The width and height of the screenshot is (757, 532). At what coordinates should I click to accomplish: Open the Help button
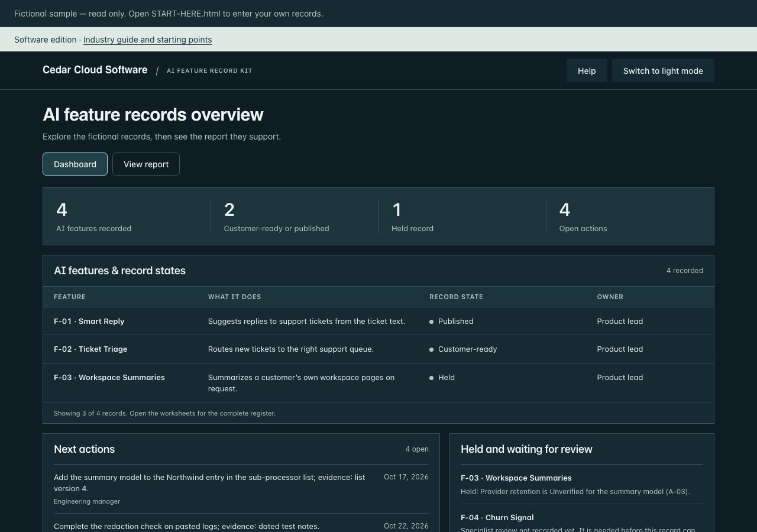pos(587,70)
